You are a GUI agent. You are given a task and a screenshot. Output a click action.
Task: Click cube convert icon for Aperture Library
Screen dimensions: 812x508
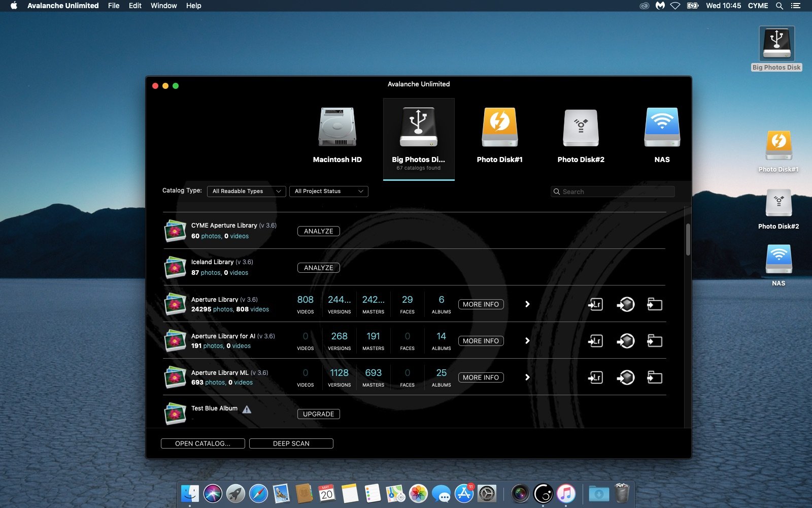coord(625,304)
